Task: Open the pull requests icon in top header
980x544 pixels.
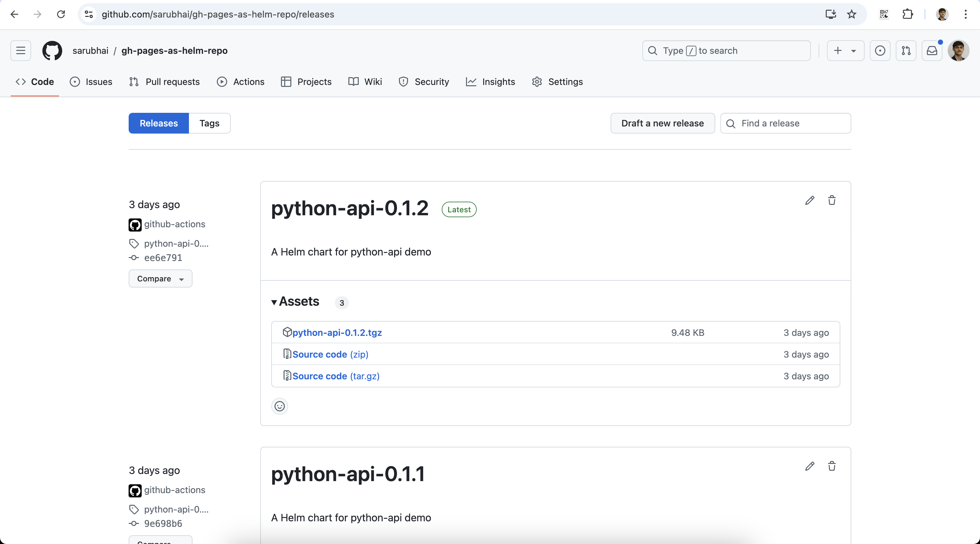Action: pyautogui.click(x=906, y=51)
